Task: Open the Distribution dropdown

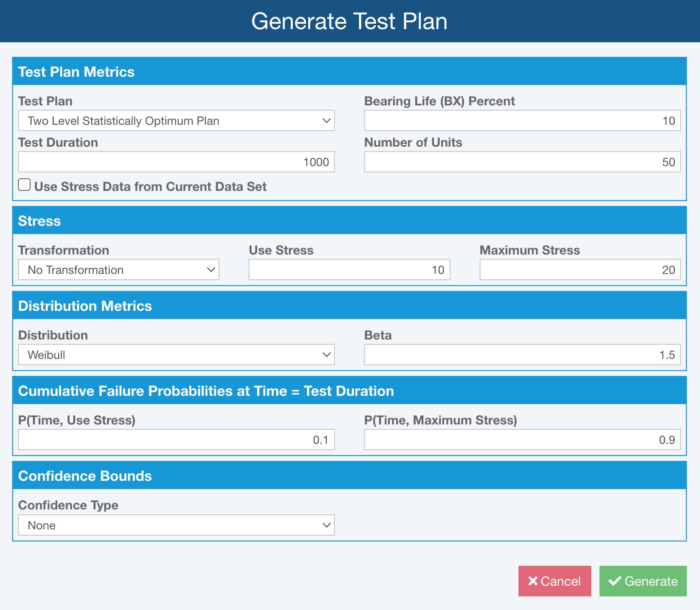Action: pos(176,355)
